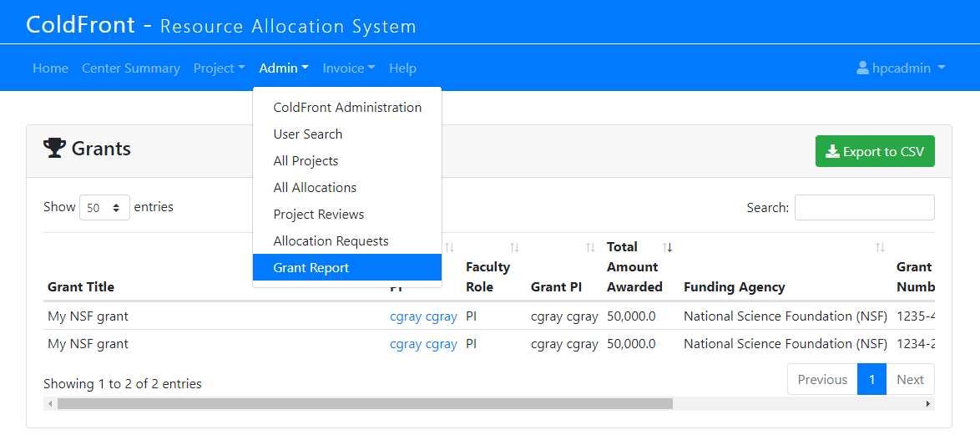980x440 pixels.
Task: Select 50,000.0 amount in 1235 row
Action: (631, 316)
